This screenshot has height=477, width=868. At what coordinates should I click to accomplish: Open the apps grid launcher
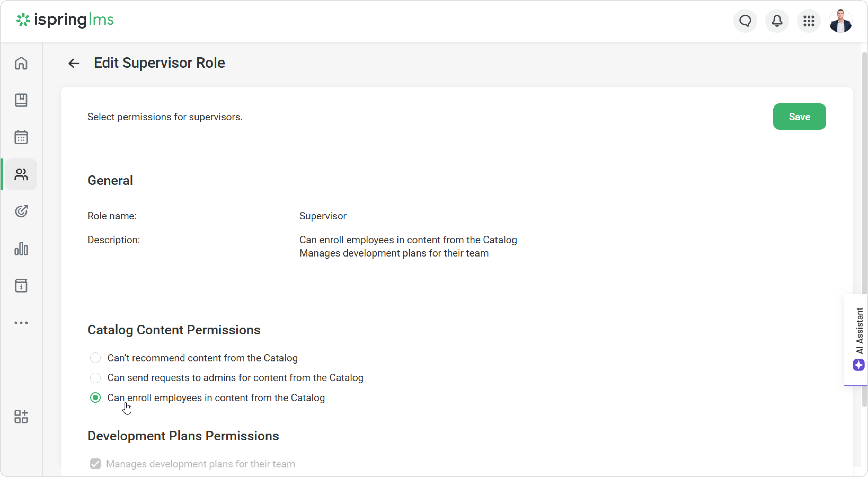point(809,21)
